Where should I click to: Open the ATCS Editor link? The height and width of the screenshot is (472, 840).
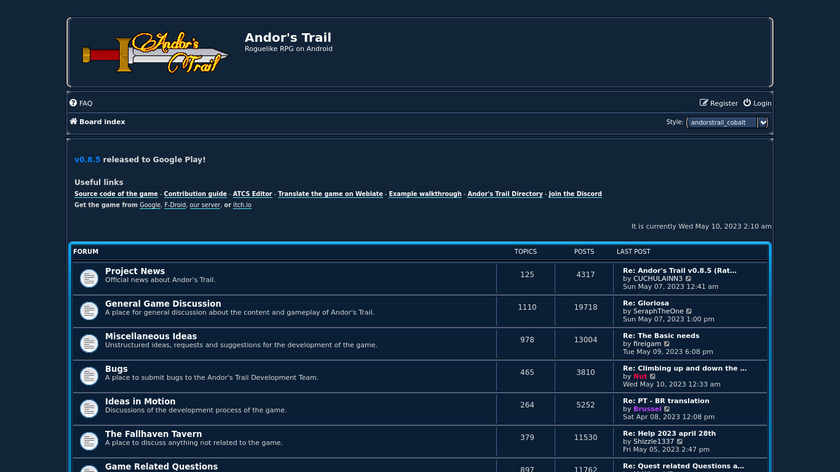pyautogui.click(x=252, y=194)
